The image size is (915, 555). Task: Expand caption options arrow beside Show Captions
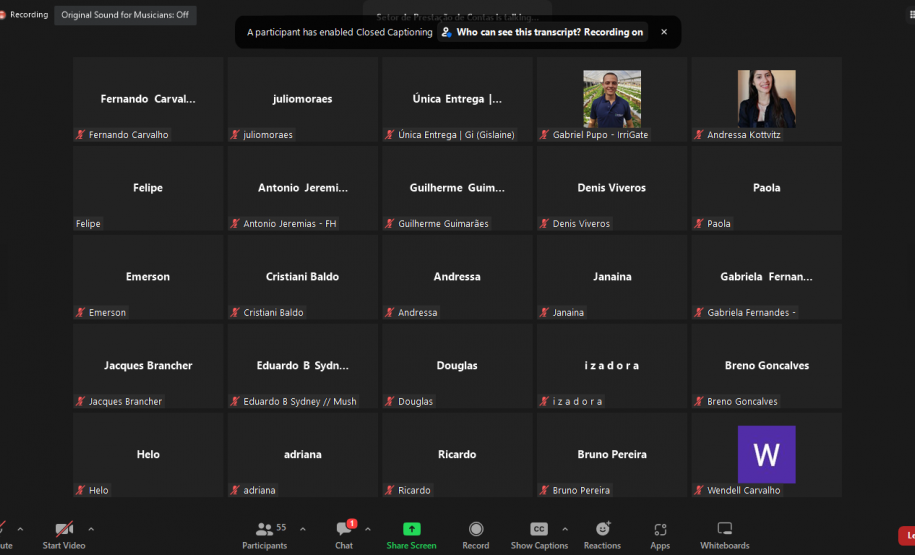(x=565, y=529)
